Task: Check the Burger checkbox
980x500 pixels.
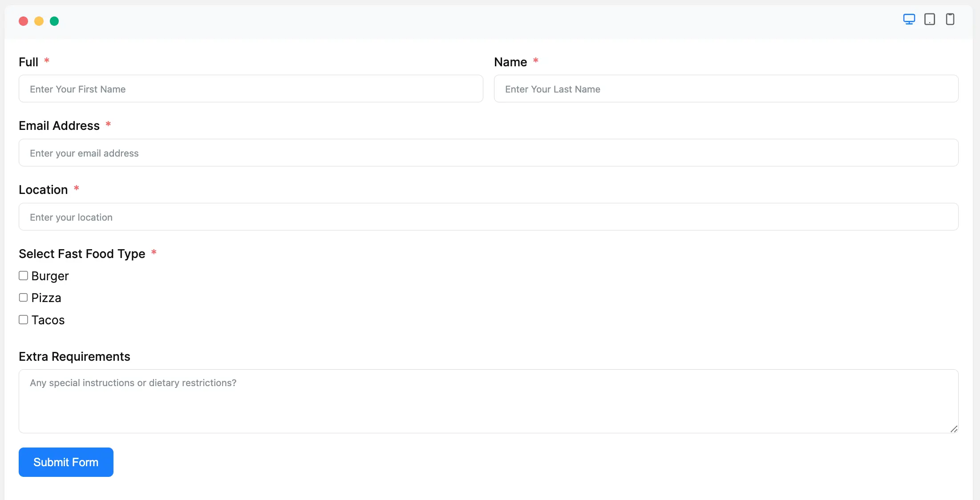Action: [23, 276]
